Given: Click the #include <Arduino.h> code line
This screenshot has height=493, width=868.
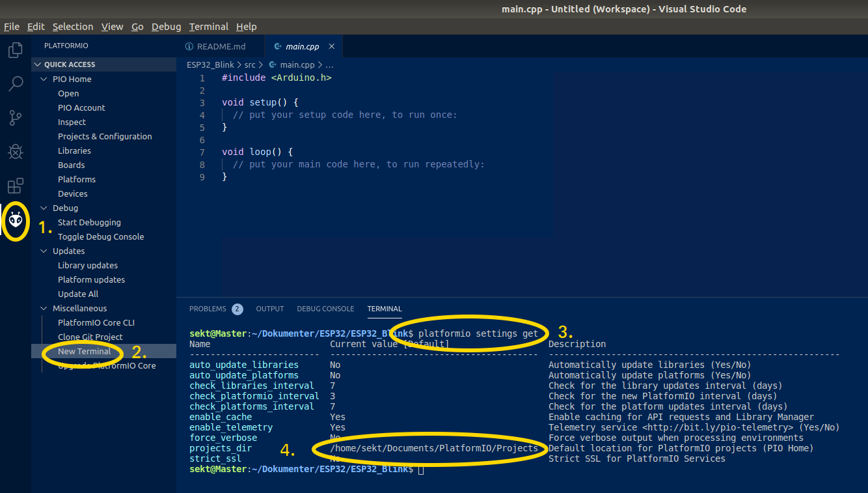Looking at the screenshot, I should (x=277, y=77).
